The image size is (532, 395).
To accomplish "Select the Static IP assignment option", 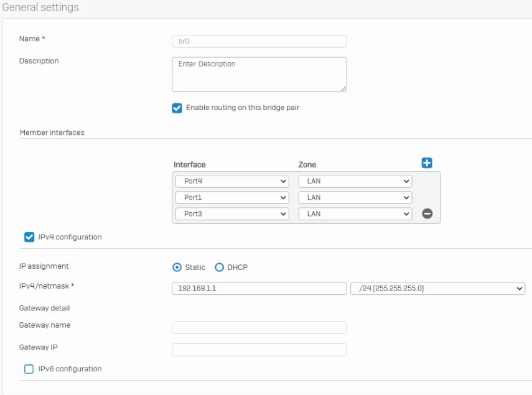I will point(177,267).
